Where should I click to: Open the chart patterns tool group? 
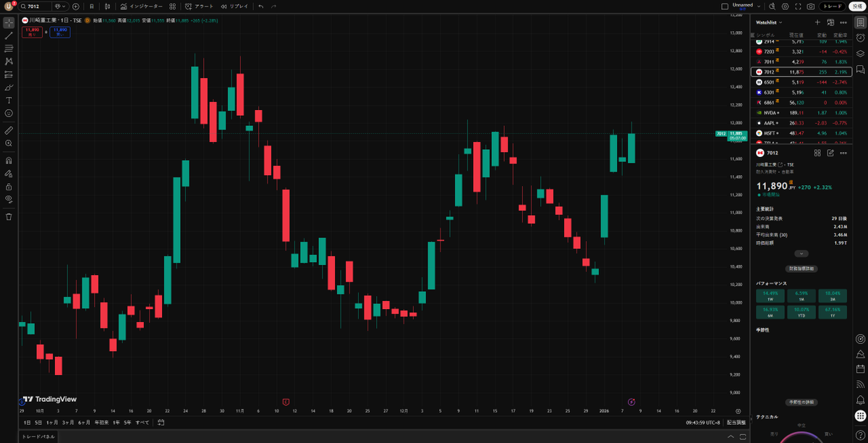pyautogui.click(x=9, y=62)
